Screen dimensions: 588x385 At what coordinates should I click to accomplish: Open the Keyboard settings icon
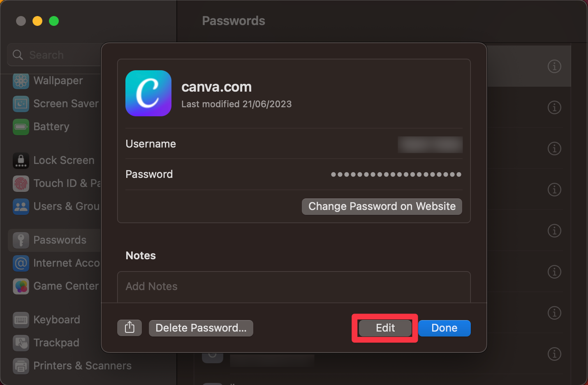[x=21, y=320]
